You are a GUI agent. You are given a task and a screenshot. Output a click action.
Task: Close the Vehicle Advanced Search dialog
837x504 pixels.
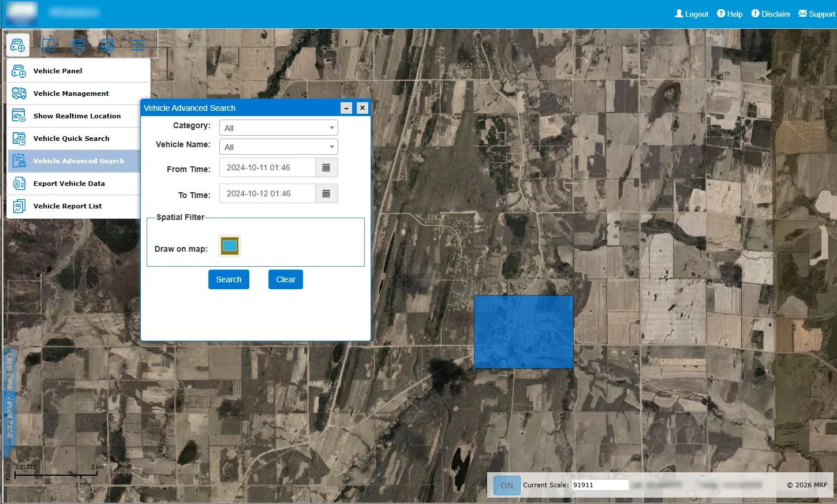(x=363, y=108)
